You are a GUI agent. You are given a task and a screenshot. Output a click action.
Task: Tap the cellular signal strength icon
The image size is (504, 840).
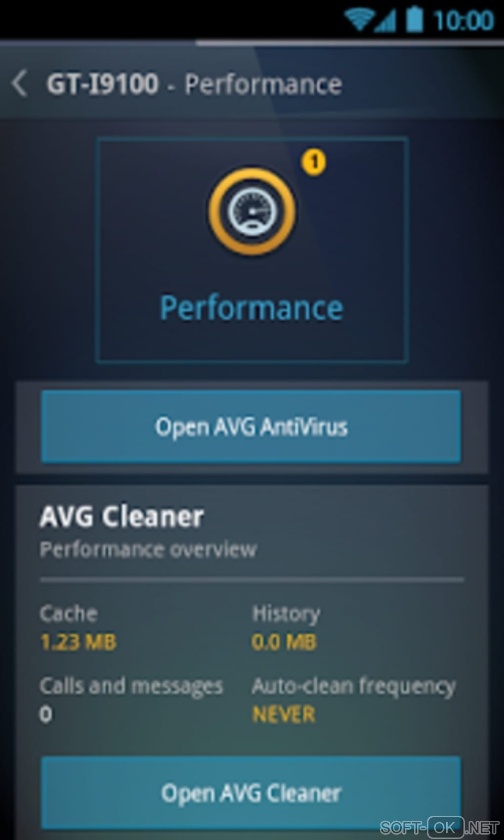pyautogui.click(x=385, y=20)
